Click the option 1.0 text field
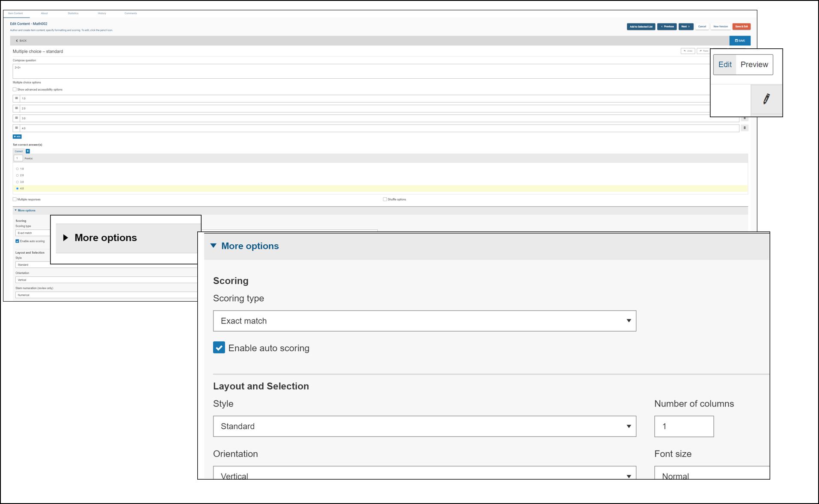This screenshot has height=504, width=819. click(x=365, y=98)
